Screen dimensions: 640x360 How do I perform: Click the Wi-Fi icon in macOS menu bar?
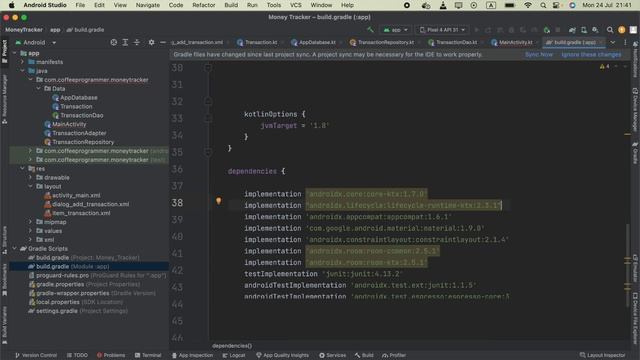tap(528, 5)
